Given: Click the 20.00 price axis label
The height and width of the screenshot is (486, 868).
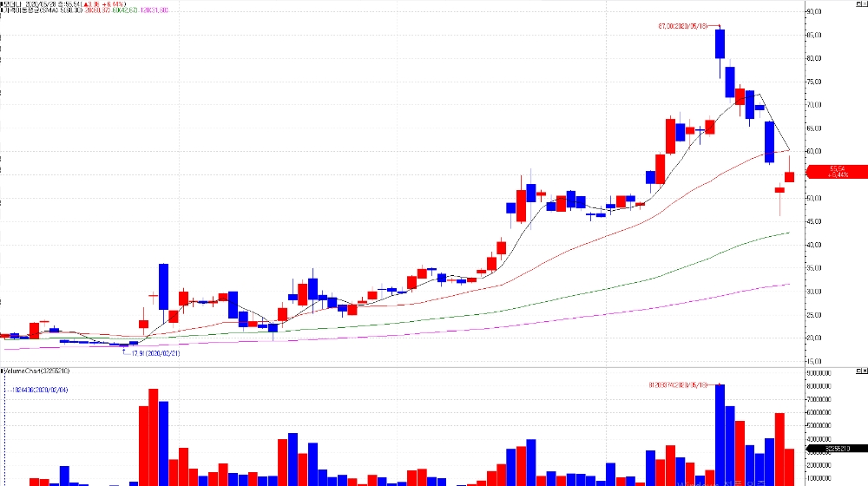Looking at the screenshot, I should click(x=814, y=338).
